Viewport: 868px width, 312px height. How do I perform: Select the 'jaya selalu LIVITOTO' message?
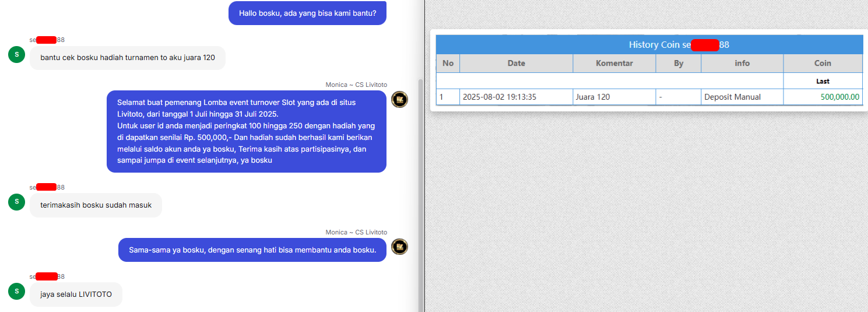pyautogui.click(x=76, y=295)
